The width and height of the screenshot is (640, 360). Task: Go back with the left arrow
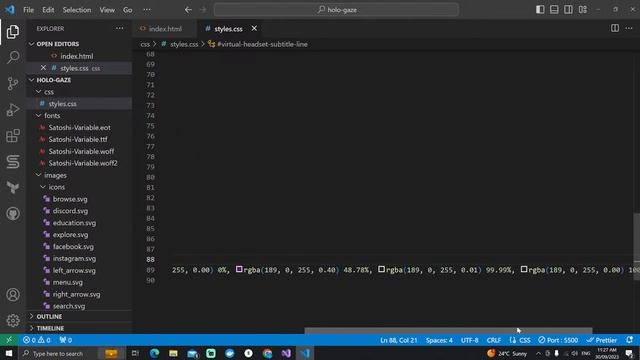(188, 10)
